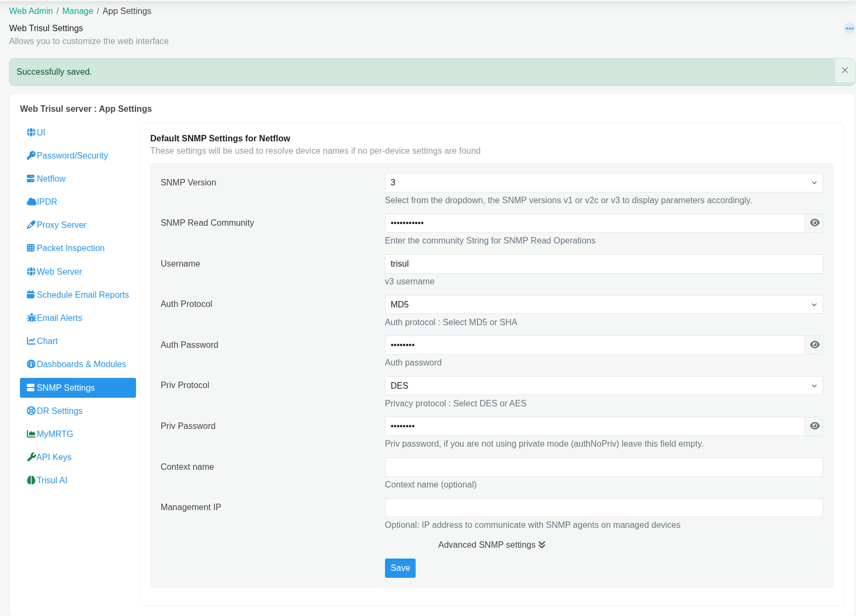Image resolution: width=856 pixels, height=616 pixels.
Task: Expand Advanced SNMP settings
Action: (x=491, y=545)
